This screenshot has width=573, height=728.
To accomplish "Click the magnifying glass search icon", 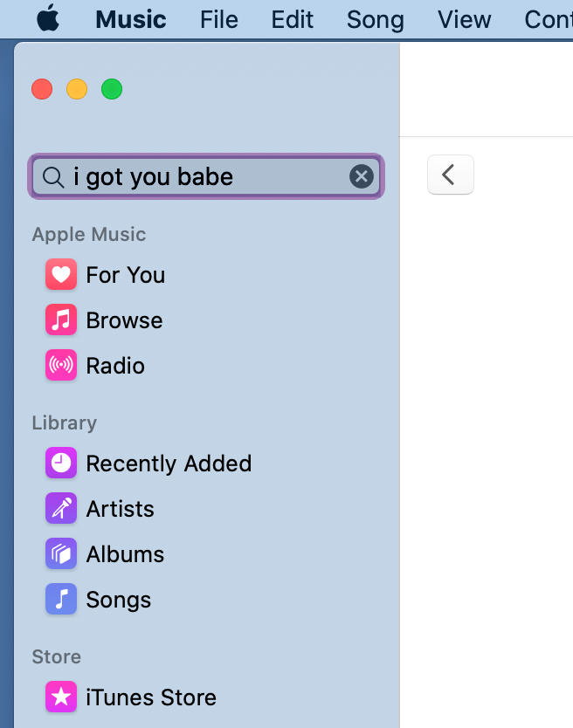I will point(53,177).
